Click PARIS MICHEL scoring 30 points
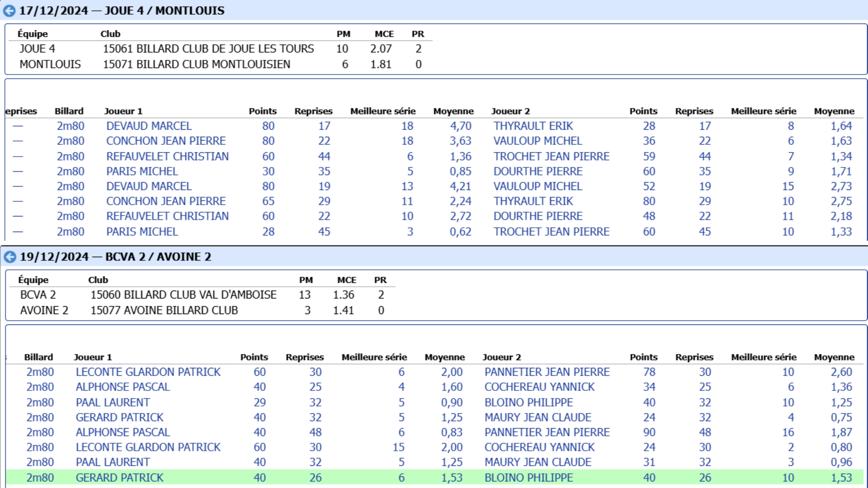868x488 pixels. point(142,171)
